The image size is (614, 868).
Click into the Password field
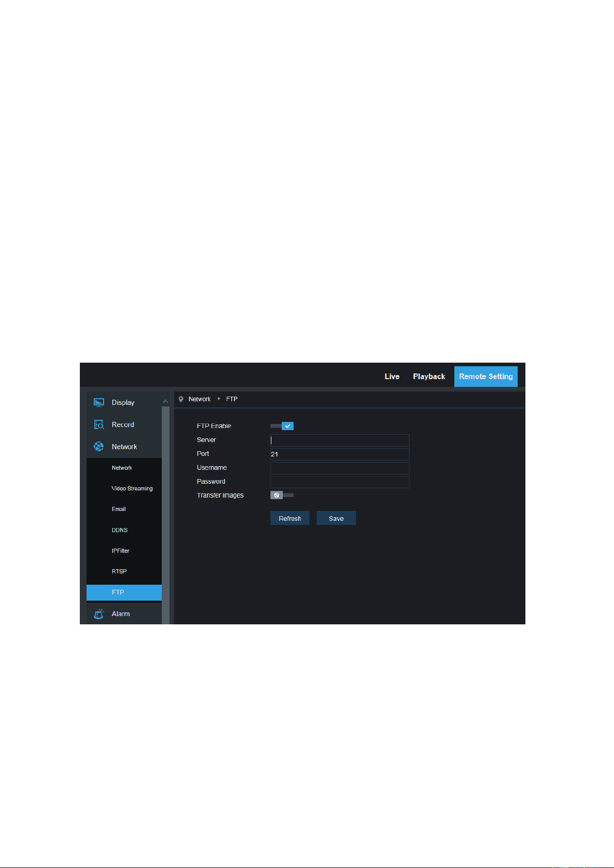[340, 482]
